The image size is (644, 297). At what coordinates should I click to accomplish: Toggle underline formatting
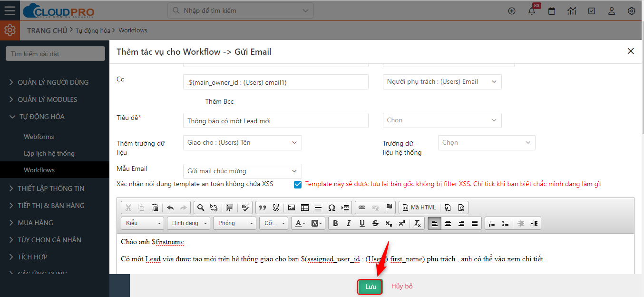362,223
